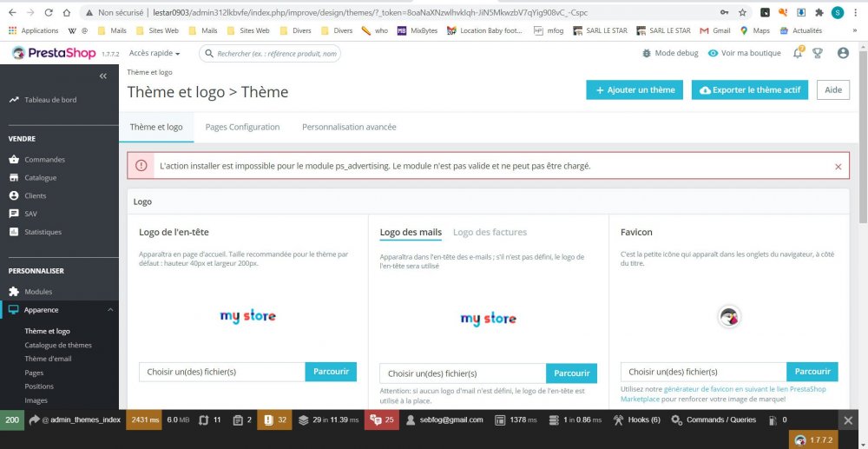This screenshot has width=868, height=449.
Task: Click Voir ma boutique link
Action: coord(745,53)
